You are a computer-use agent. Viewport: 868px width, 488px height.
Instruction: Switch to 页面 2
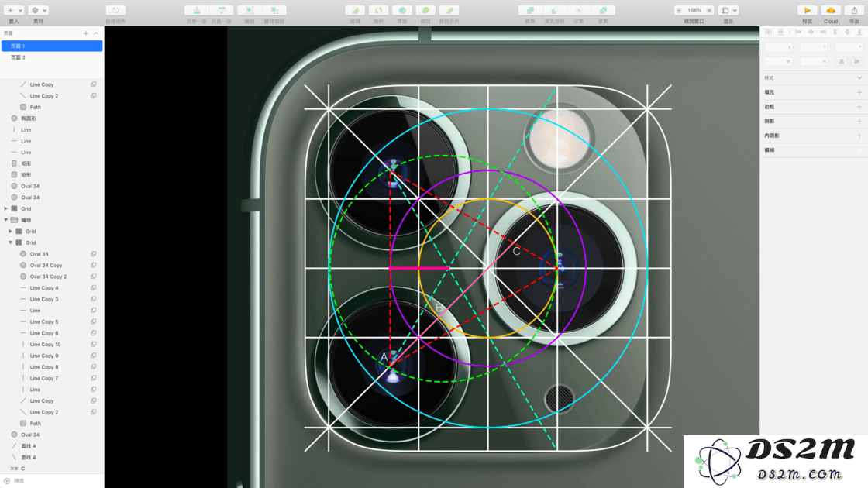pos(52,57)
